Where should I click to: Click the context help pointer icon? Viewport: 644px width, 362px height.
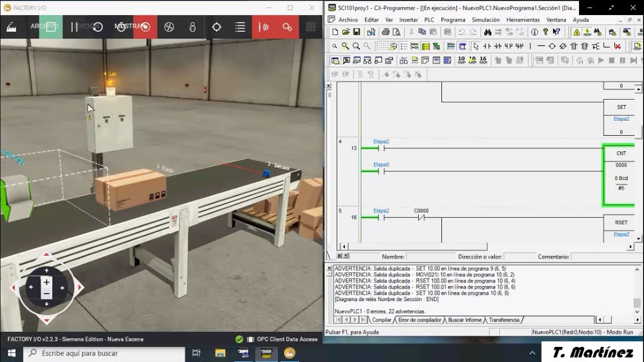point(556,32)
